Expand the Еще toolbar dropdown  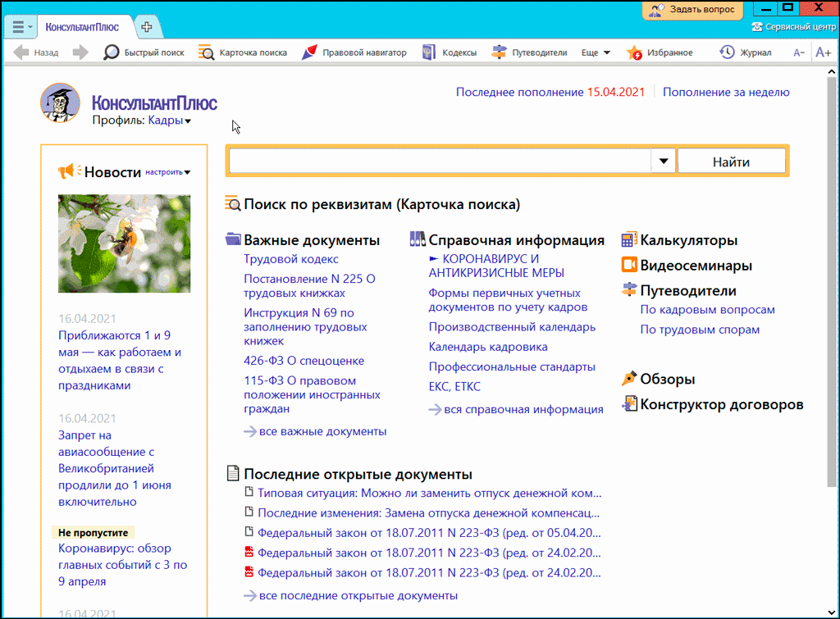596,52
